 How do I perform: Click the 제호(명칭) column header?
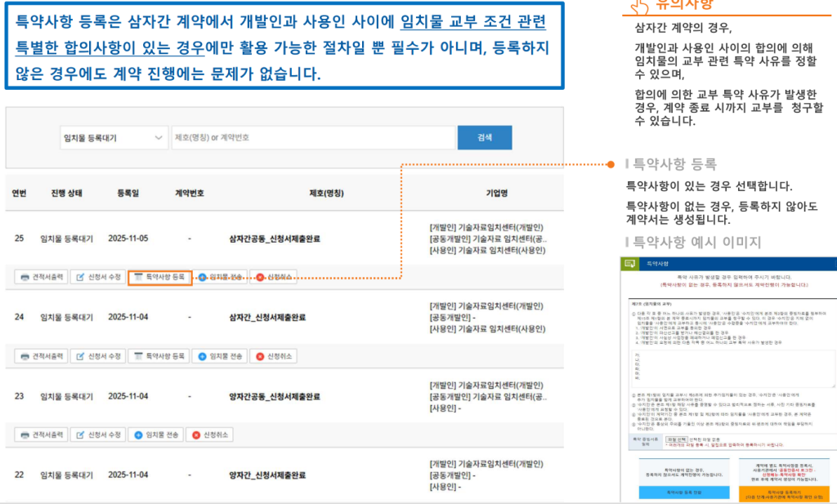(x=327, y=193)
